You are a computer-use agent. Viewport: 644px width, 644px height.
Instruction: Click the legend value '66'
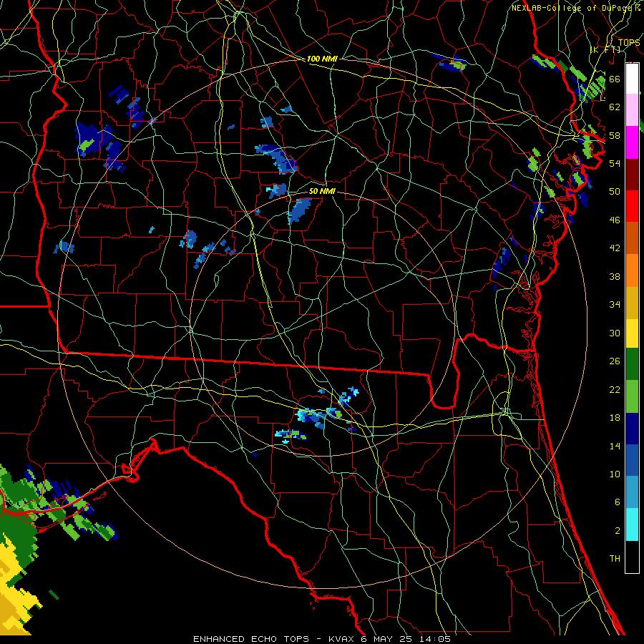[x=615, y=79]
